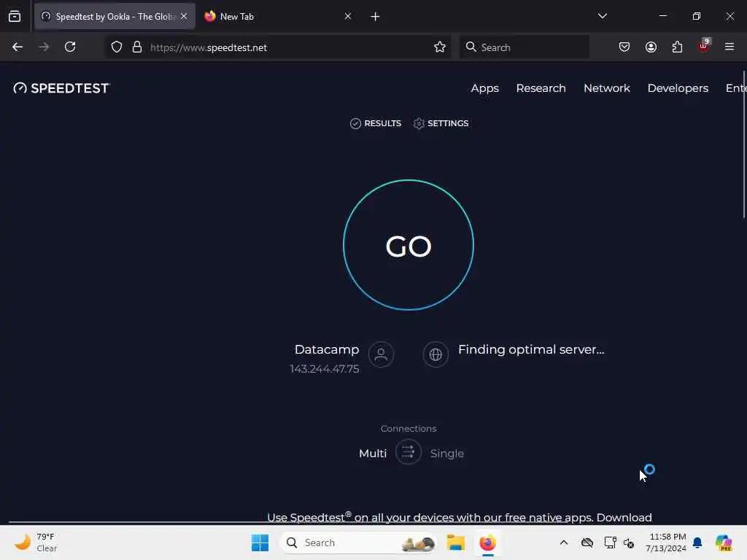
Task: Open a new browser tab
Action: click(375, 17)
